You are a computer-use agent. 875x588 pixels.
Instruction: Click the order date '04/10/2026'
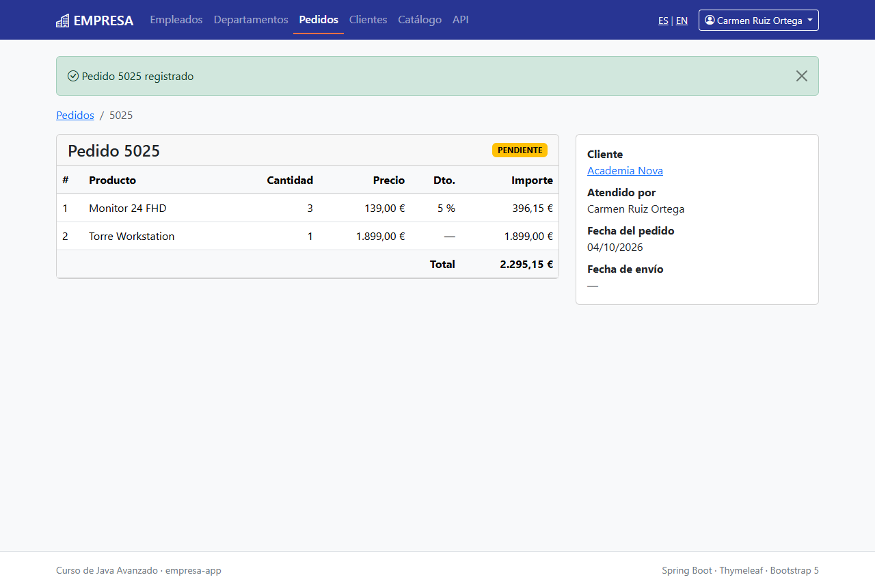click(x=615, y=248)
